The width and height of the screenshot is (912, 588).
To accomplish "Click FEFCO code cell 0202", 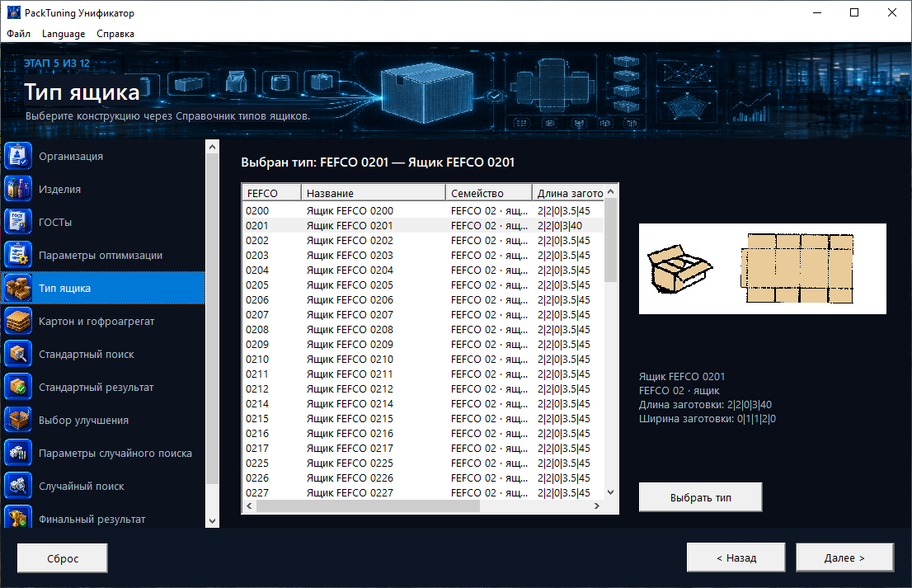I will point(257,240).
